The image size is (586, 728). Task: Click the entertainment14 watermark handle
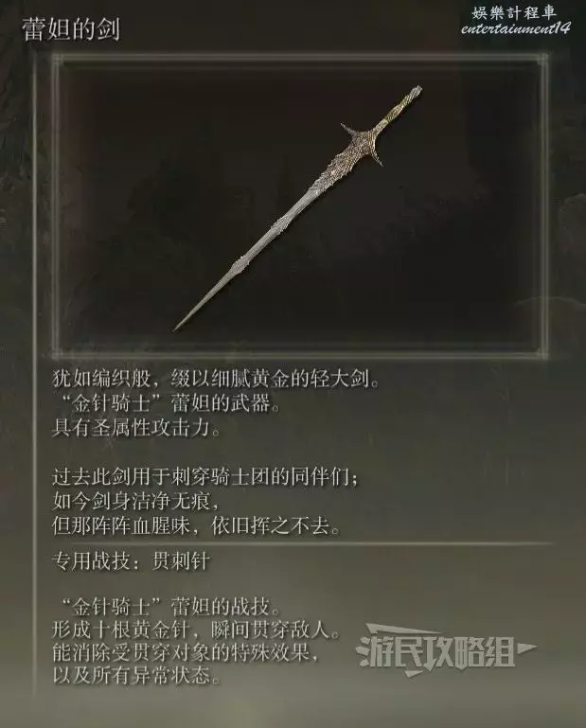click(515, 28)
